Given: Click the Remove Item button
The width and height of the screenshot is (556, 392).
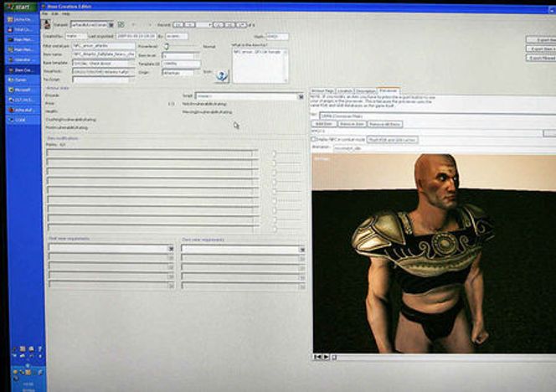Looking at the screenshot, I should pyautogui.click(x=352, y=124).
